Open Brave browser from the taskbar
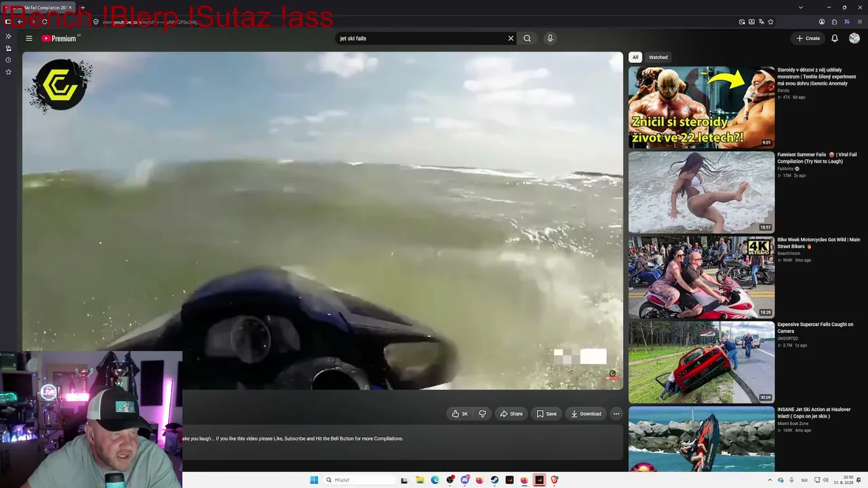 pyautogui.click(x=554, y=480)
